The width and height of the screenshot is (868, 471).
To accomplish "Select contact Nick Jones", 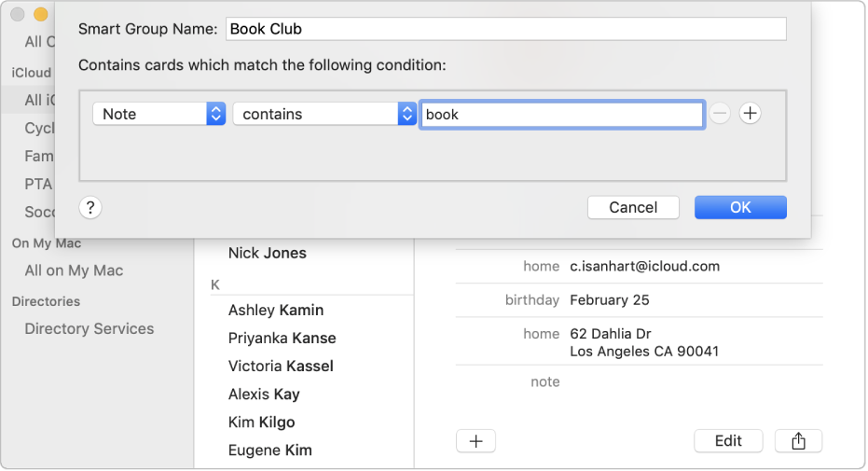I will pyautogui.click(x=268, y=253).
